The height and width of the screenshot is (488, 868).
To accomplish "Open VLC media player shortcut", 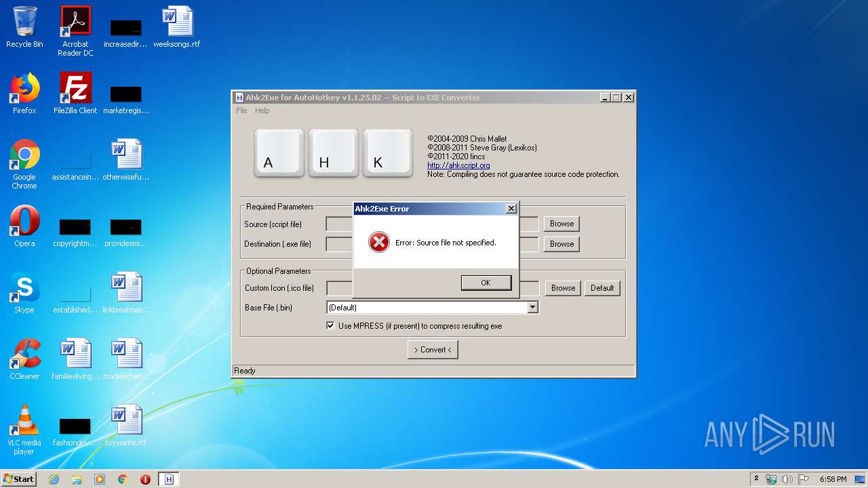I will click(x=24, y=430).
